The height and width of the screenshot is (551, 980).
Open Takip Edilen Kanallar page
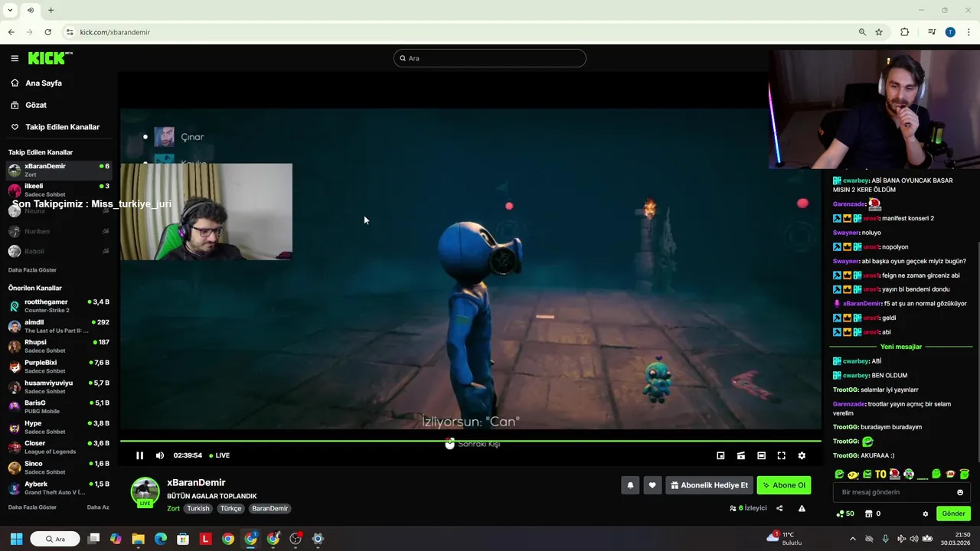(63, 127)
